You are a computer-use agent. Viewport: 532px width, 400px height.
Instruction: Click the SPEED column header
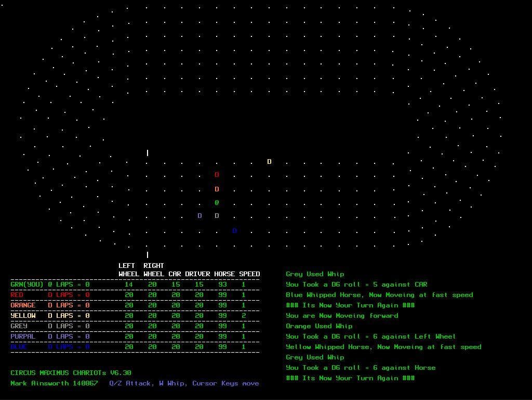[x=249, y=274]
